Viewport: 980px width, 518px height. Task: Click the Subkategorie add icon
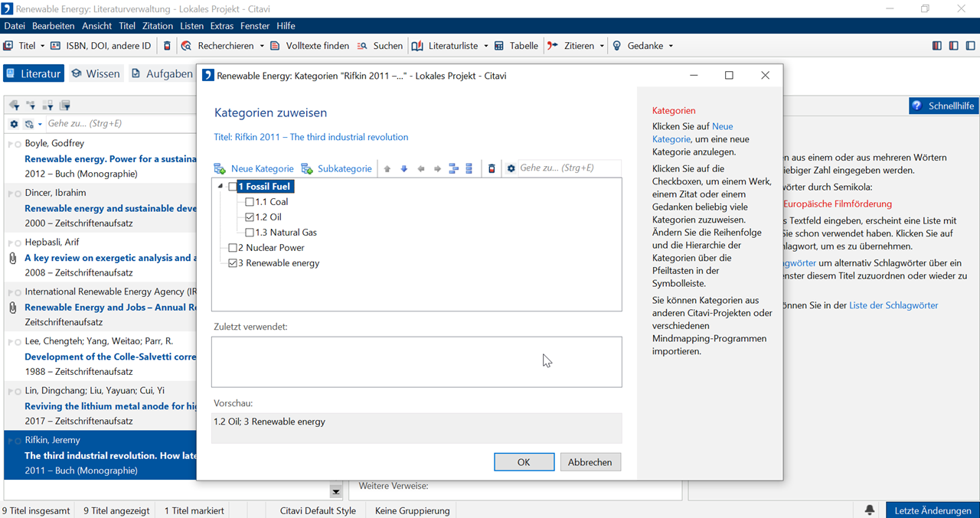coord(307,168)
